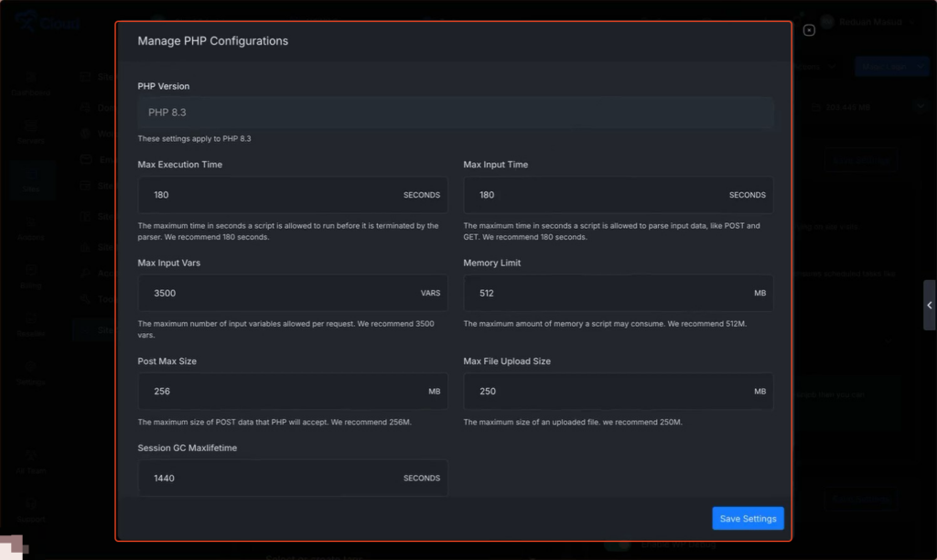The image size is (937, 560).
Task: Open the Redwan Masud user menu
Action: coord(865,21)
